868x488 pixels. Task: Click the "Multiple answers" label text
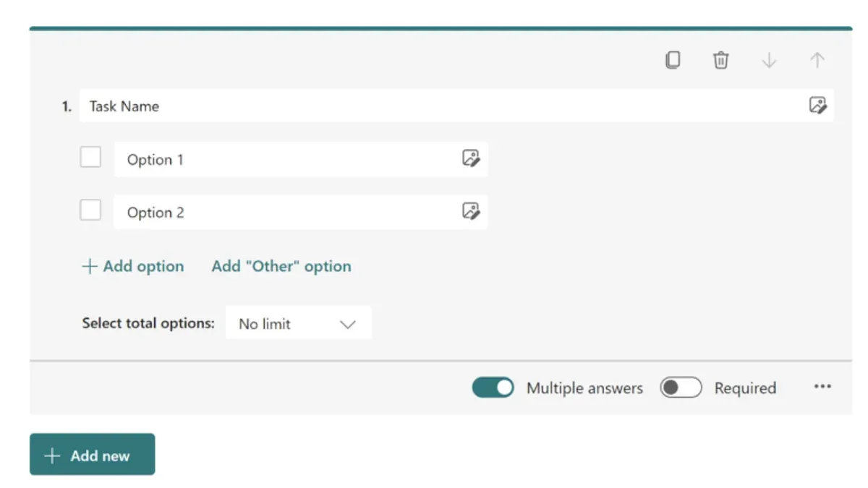pos(584,388)
